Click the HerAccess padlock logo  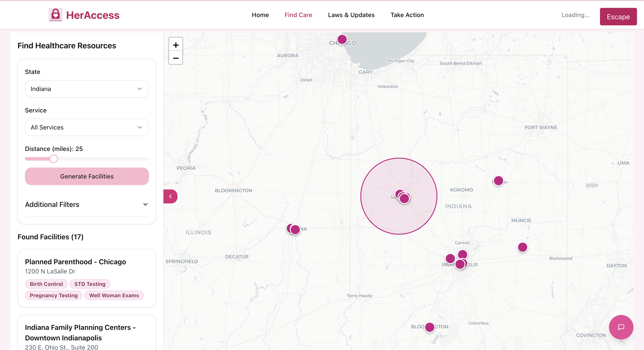click(x=55, y=15)
